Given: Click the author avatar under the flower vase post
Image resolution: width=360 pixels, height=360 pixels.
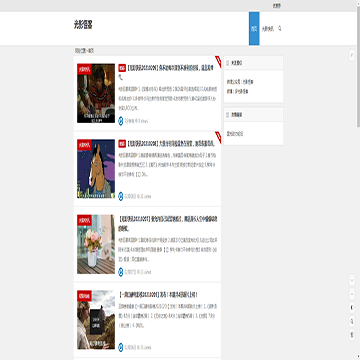Looking at the screenshot, I should (x=121, y=272).
